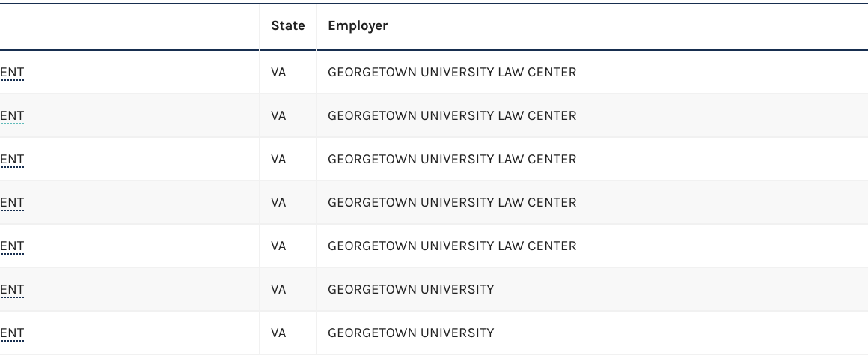Click the State column header

point(288,26)
